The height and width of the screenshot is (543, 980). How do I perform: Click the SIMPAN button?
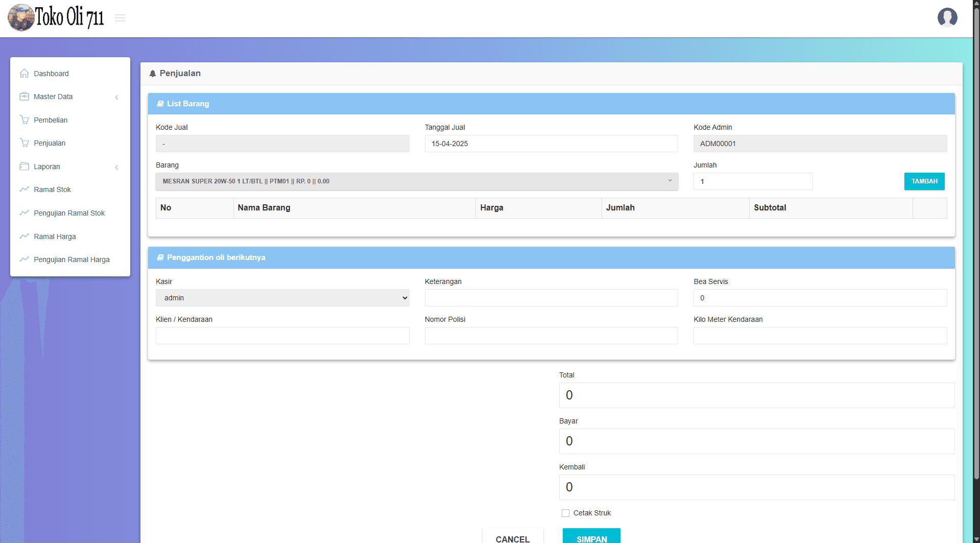tap(591, 536)
